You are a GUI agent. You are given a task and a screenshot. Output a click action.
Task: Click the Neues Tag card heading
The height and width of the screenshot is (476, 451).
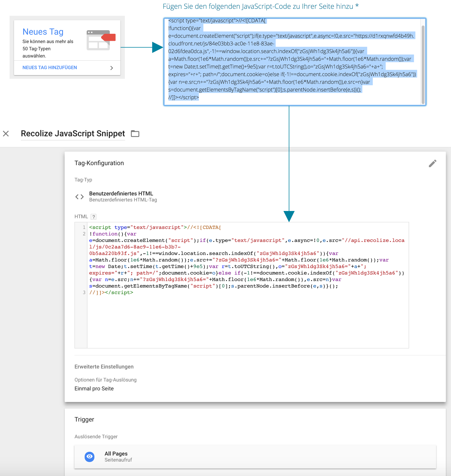pos(43,32)
